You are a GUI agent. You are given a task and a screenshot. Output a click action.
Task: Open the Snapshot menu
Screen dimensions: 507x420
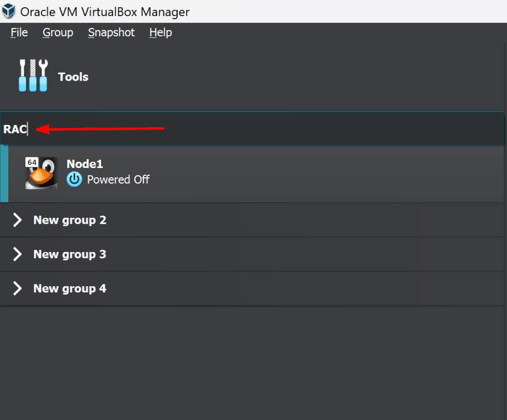coord(111,32)
